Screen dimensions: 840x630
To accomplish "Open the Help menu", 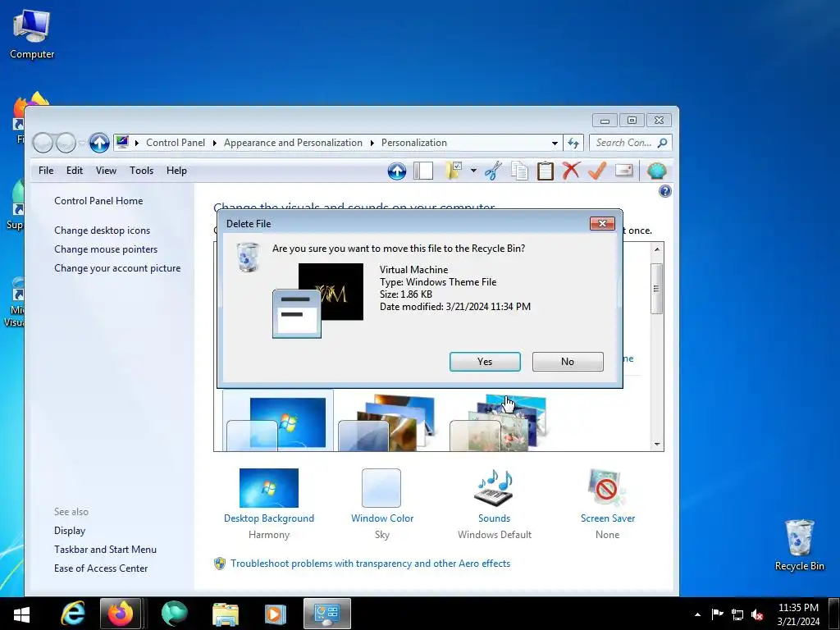I will (x=176, y=171).
